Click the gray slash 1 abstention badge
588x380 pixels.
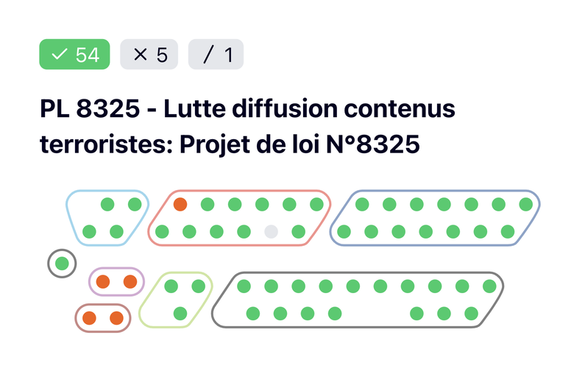(216, 54)
